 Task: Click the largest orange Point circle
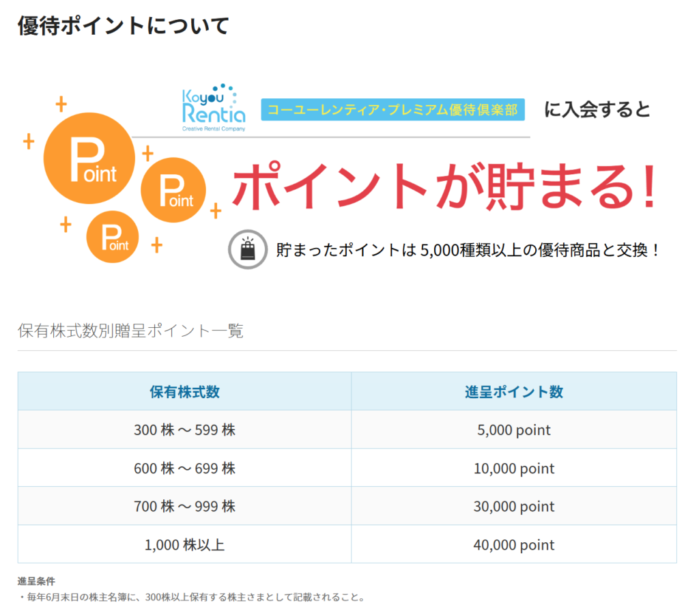(89, 158)
